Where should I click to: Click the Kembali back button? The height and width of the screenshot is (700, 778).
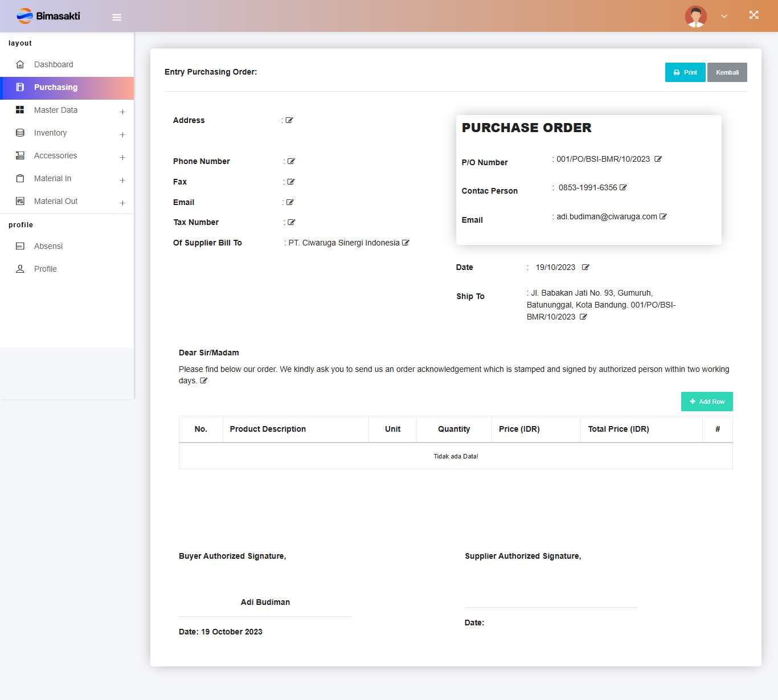coord(727,72)
